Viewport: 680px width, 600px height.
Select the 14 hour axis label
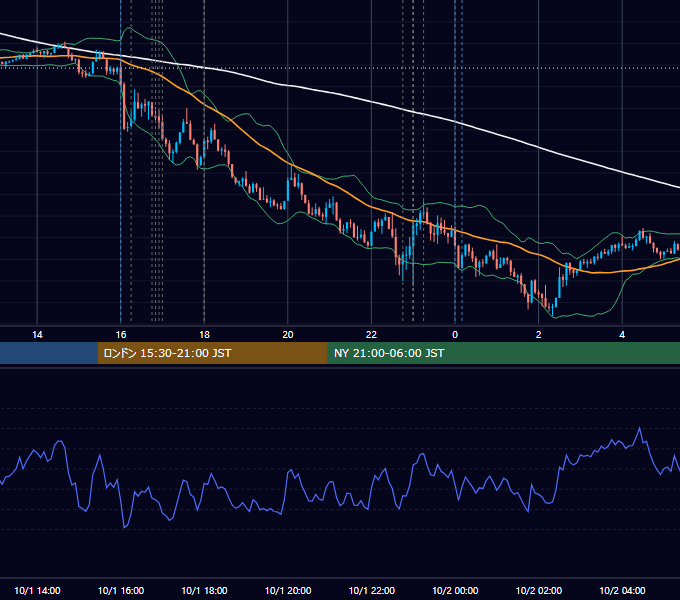(37, 335)
